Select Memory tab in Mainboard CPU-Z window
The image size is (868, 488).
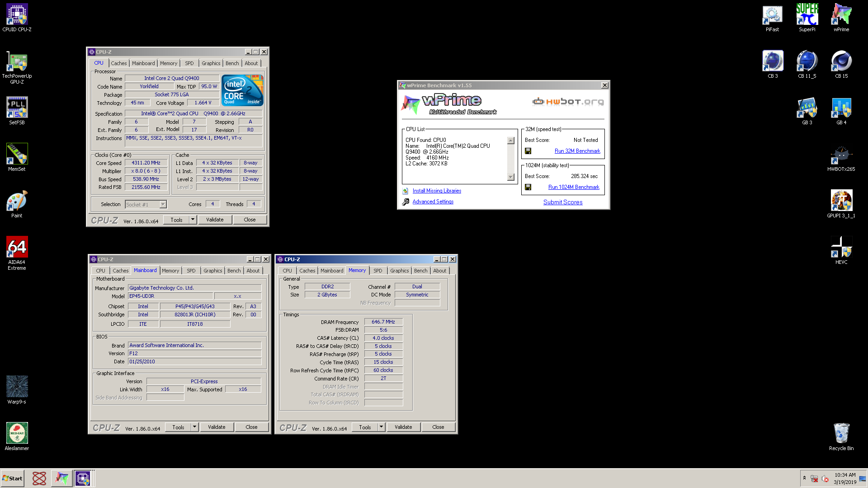click(x=170, y=271)
